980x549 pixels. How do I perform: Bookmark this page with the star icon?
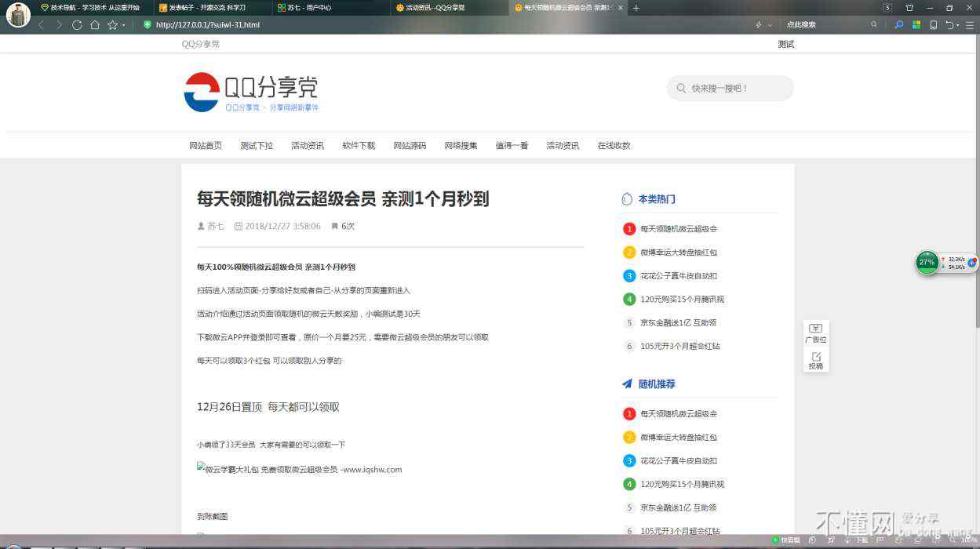coord(112,24)
